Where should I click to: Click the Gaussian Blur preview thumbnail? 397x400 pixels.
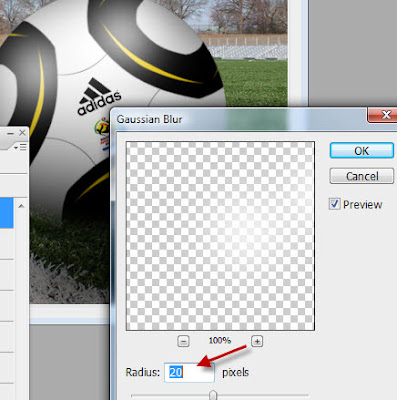[220, 236]
